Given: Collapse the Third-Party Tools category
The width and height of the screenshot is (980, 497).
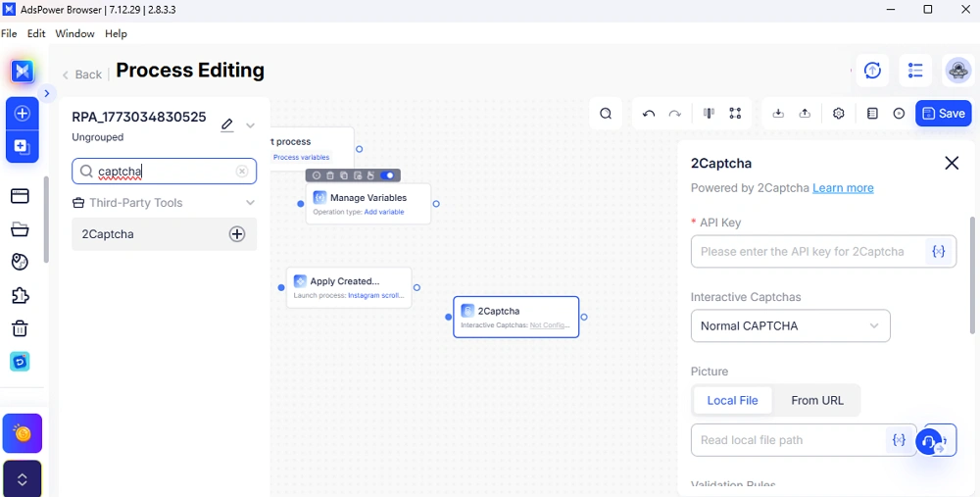Looking at the screenshot, I should pyautogui.click(x=250, y=203).
